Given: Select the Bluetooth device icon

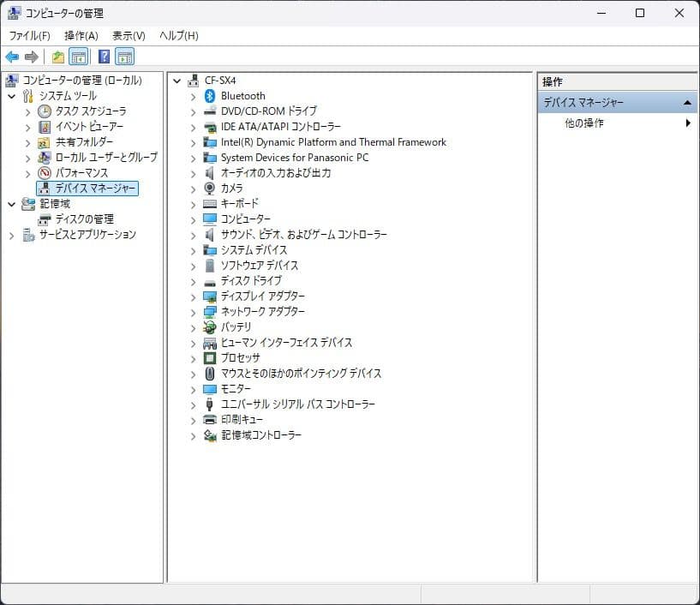Looking at the screenshot, I should point(211,96).
